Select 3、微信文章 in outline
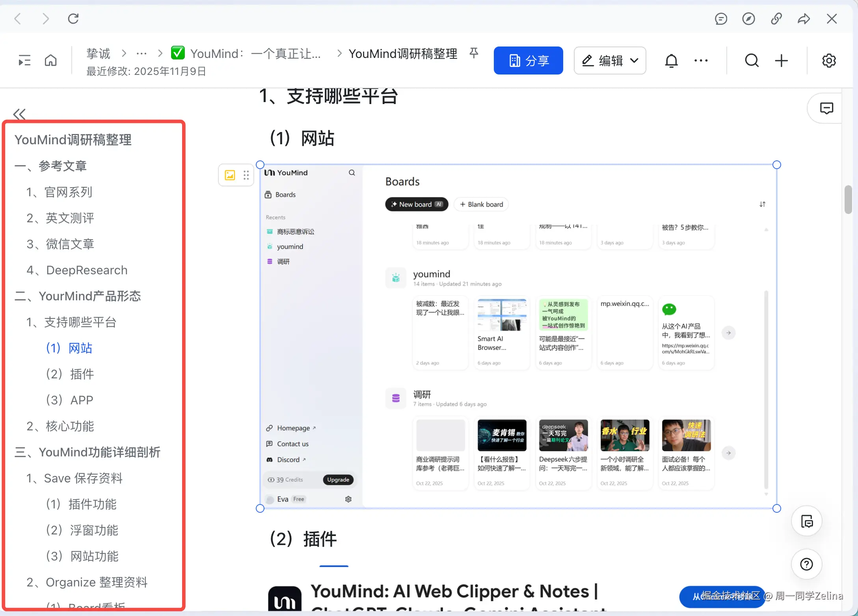Screen dimensions: 858x616 pos(60,244)
